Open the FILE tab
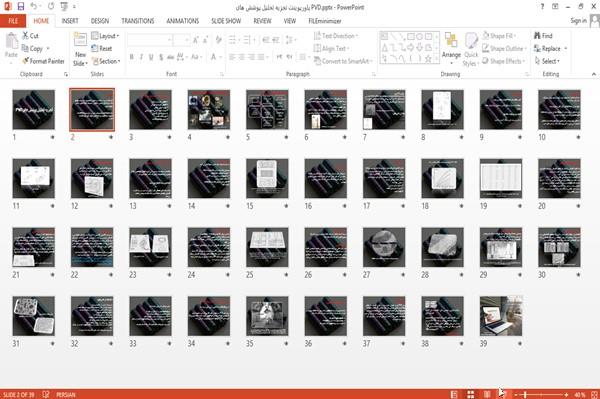600x399 pixels. point(13,21)
